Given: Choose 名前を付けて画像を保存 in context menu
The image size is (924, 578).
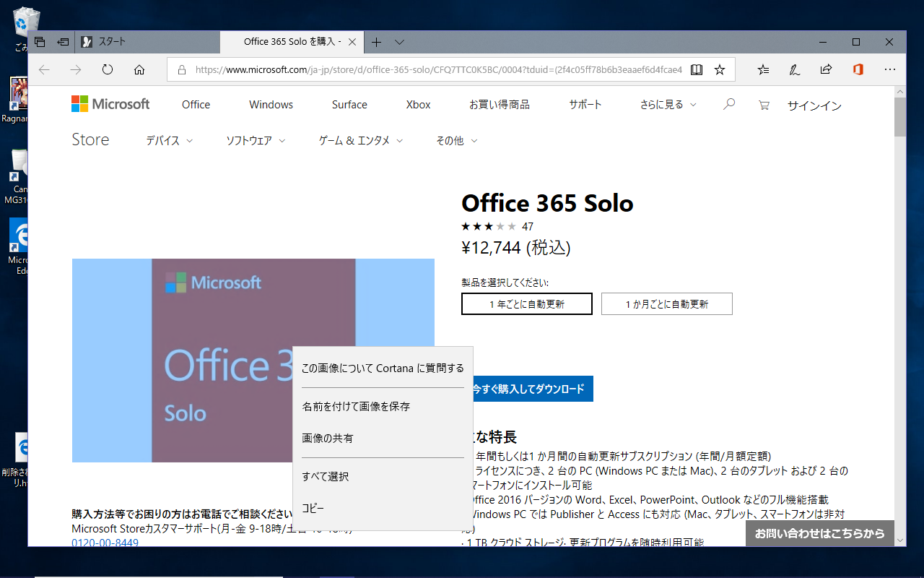Looking at the screenshot, I should click(383, 407).
